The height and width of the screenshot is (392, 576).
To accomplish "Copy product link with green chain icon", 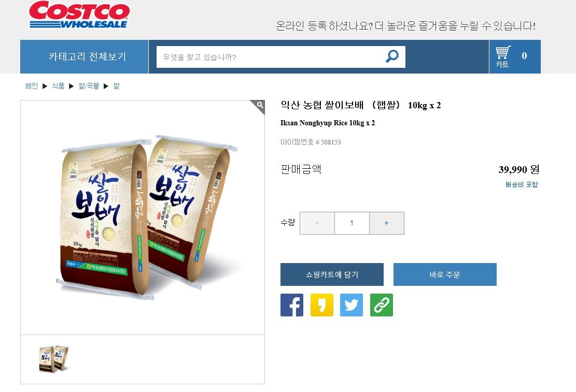I will coord(381,305).
